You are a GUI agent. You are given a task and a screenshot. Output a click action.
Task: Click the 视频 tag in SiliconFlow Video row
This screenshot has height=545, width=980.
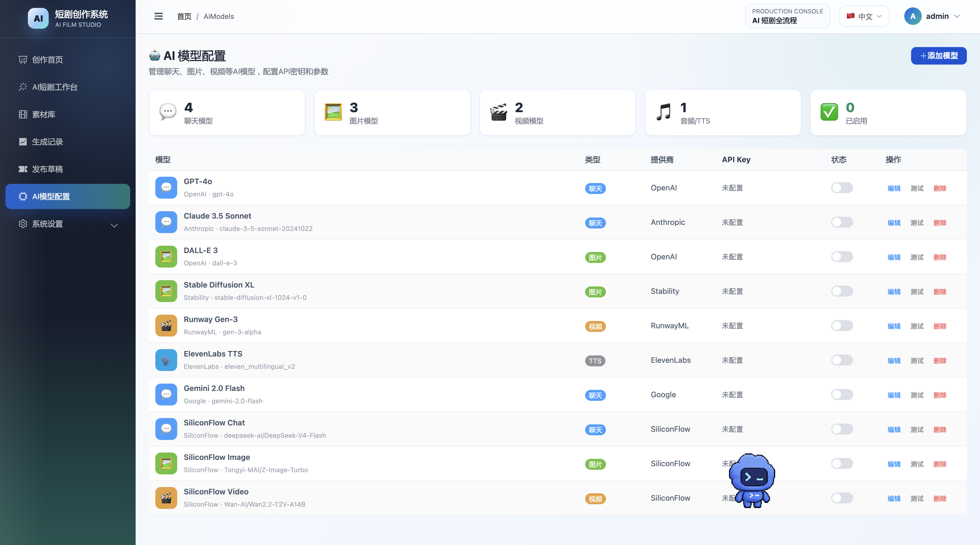pos(595,498)
